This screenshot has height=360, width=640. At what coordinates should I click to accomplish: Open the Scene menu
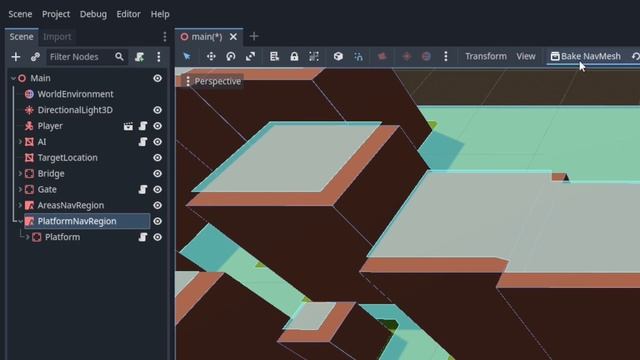(x=20, y=14)
